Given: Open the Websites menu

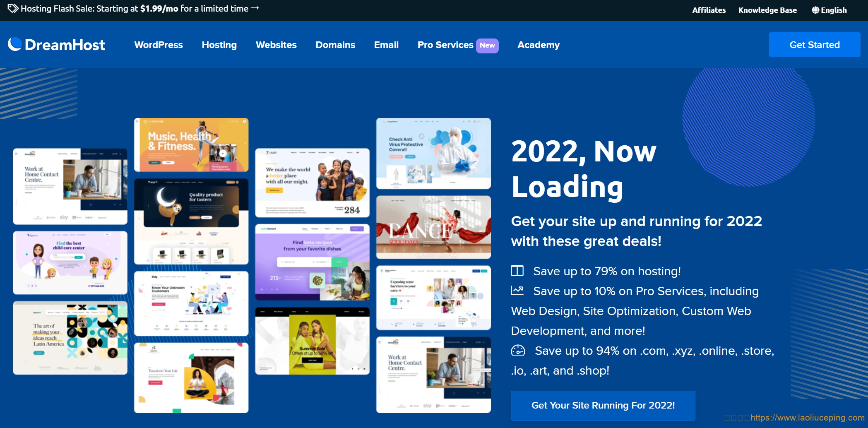Looking at the screenshot, I should pyautogui.click(x=276, y=45).
